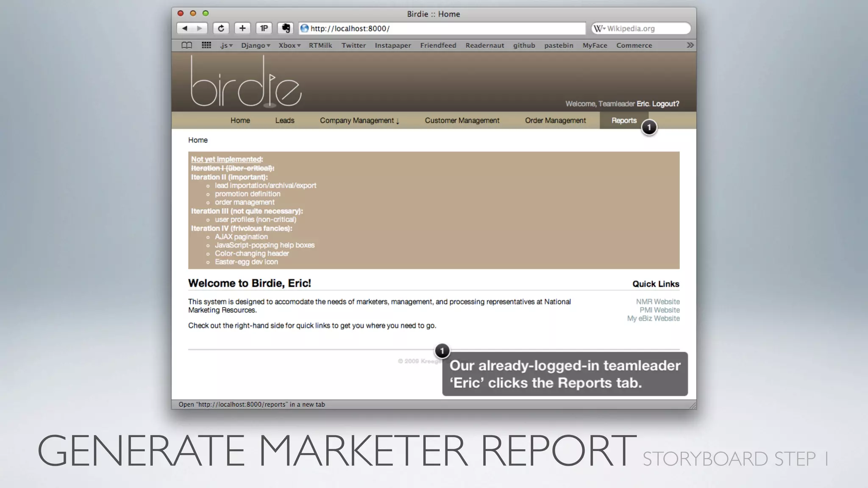The width and height of the screenshot is (868, 488).
Task: Add a bookmark with the plus button
Action: coord(242,28)
